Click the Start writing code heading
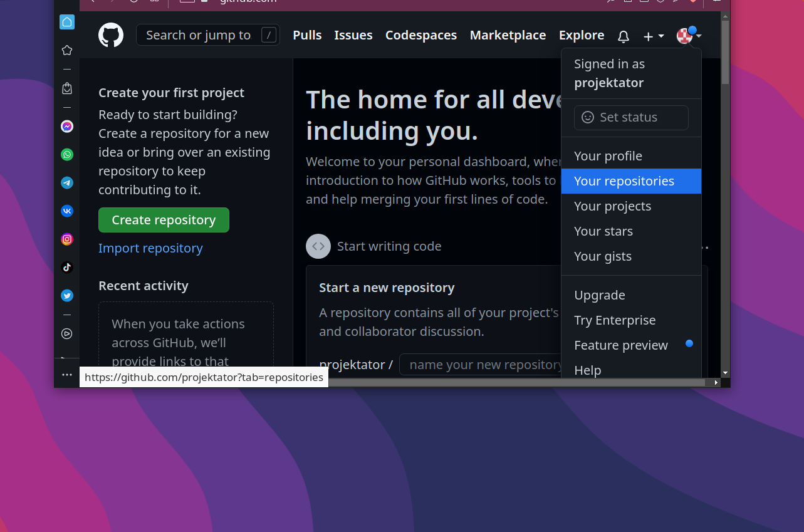This screenshot has width=804, height=532. (389, 246)
